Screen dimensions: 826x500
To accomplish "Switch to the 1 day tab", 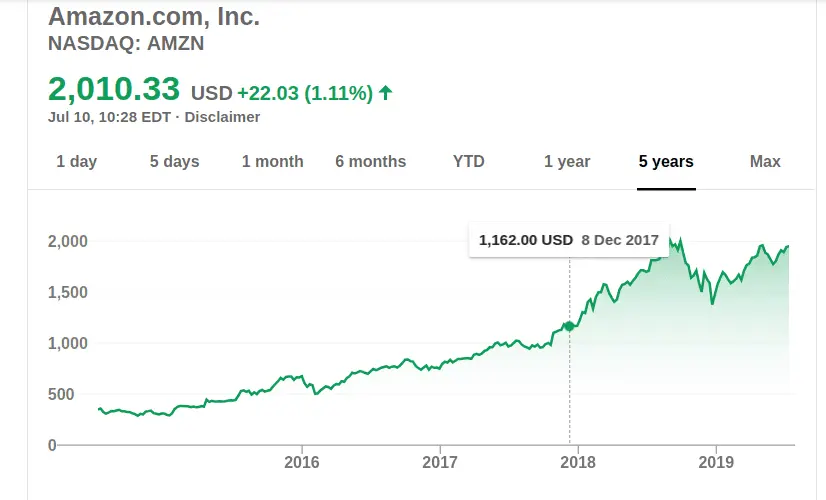I will [77, 161].
